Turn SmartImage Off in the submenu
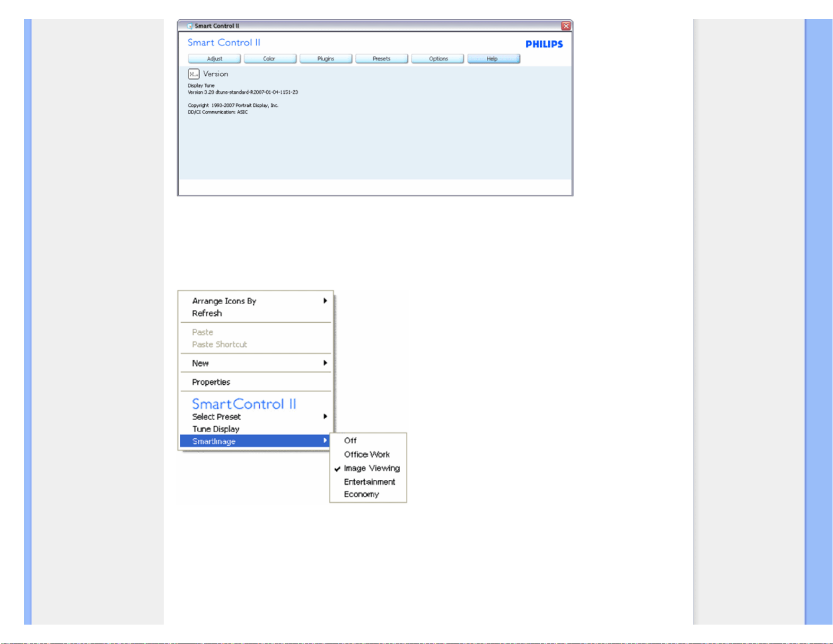 click(x=368, y=441)
